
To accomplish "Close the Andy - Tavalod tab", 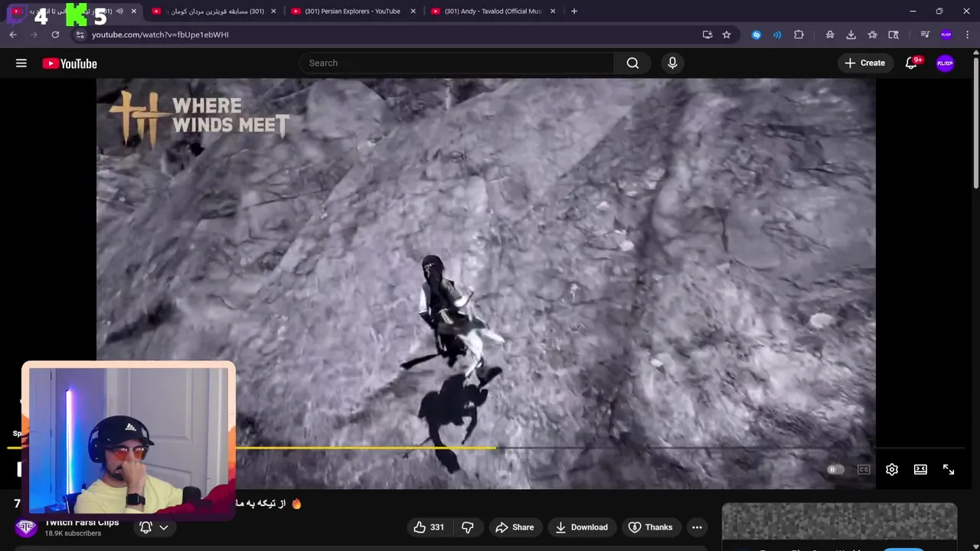I will (x=553, y=11).
